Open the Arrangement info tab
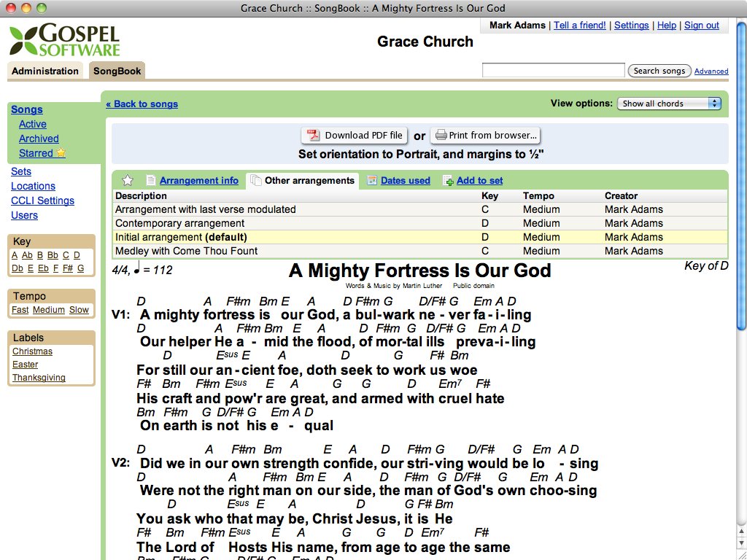The height and width of the screenshot is (560, 747). click(x=198, y=181)
